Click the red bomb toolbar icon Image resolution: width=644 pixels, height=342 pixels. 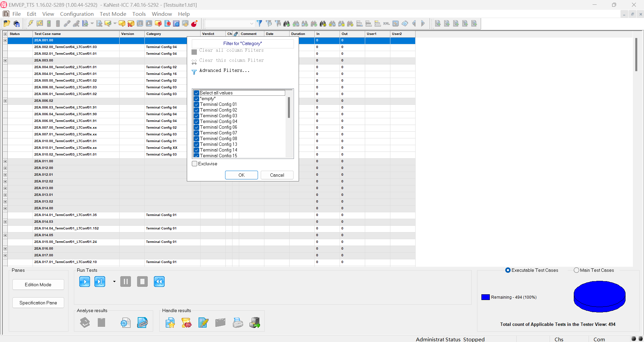tap(194, 24)
